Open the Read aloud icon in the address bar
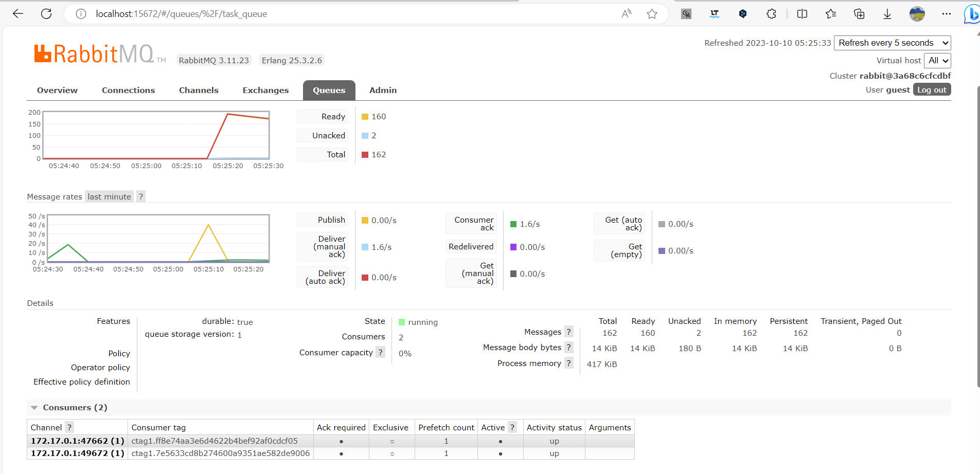The height and width of the screenshot is (474, 980). tap(626, 14)
